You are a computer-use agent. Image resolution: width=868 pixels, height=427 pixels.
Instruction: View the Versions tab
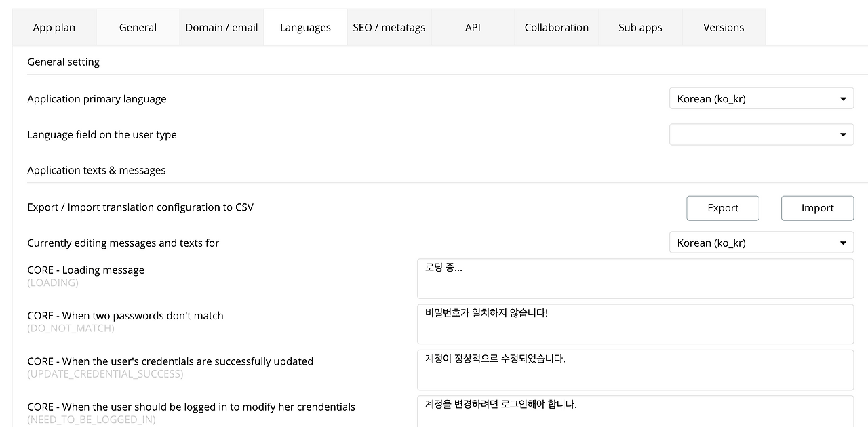pos(724,27)
